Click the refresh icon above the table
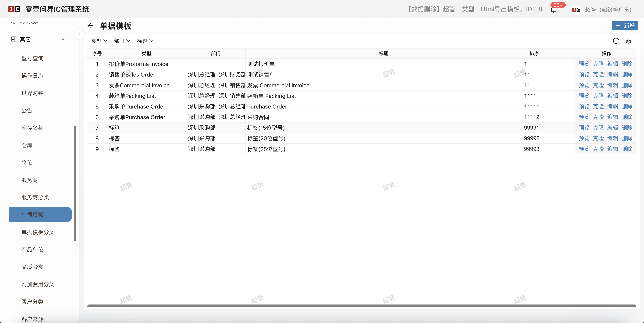 [x=615, y=41]
